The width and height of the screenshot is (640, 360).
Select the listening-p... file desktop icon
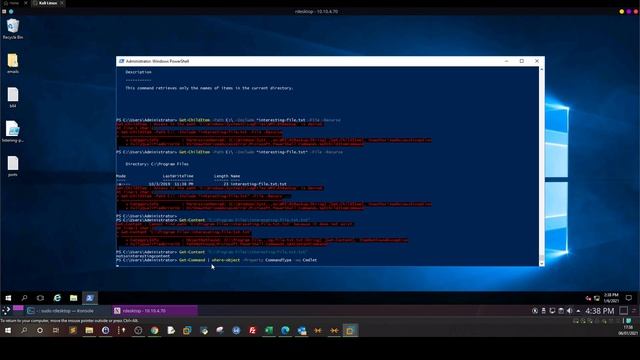[x=13, y=131]
